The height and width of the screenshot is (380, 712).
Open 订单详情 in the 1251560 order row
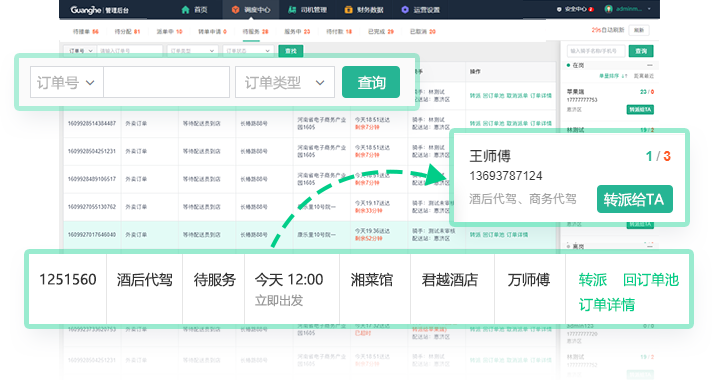[607, 305]
